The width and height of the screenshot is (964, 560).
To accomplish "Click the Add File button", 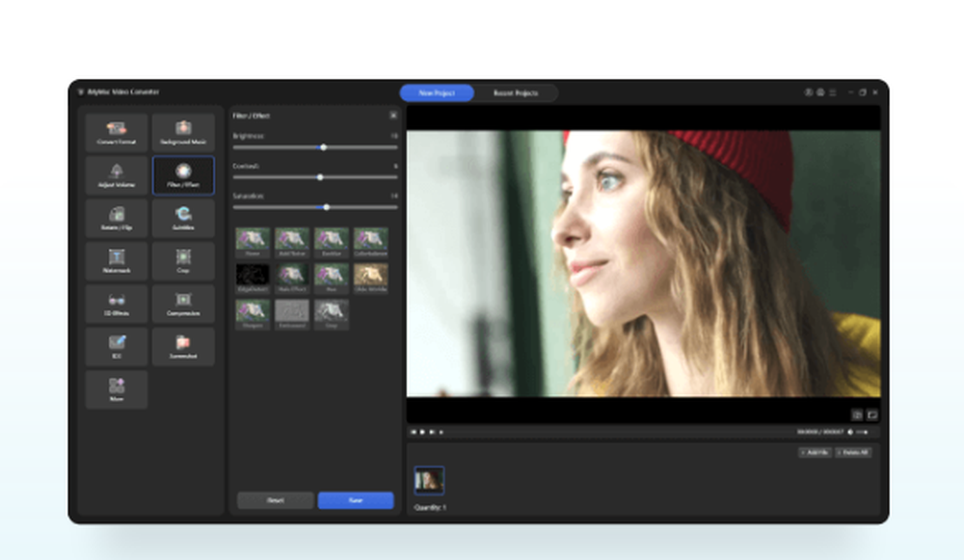I will click(816, 452).
